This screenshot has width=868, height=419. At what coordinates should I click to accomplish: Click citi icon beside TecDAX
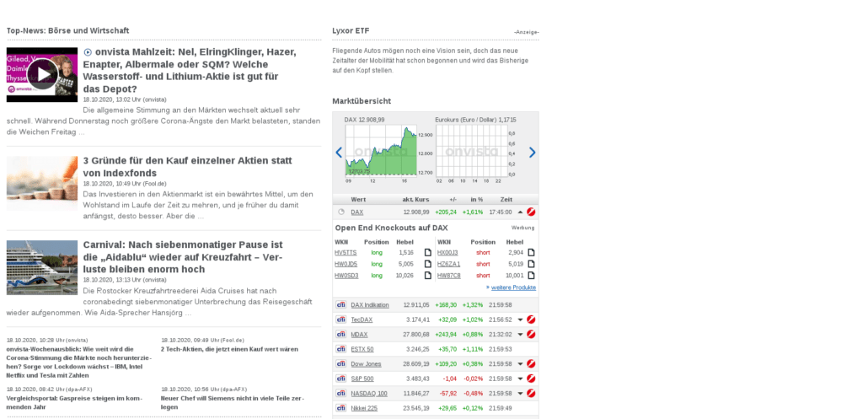pyautogui.click(x=341, y=320)
